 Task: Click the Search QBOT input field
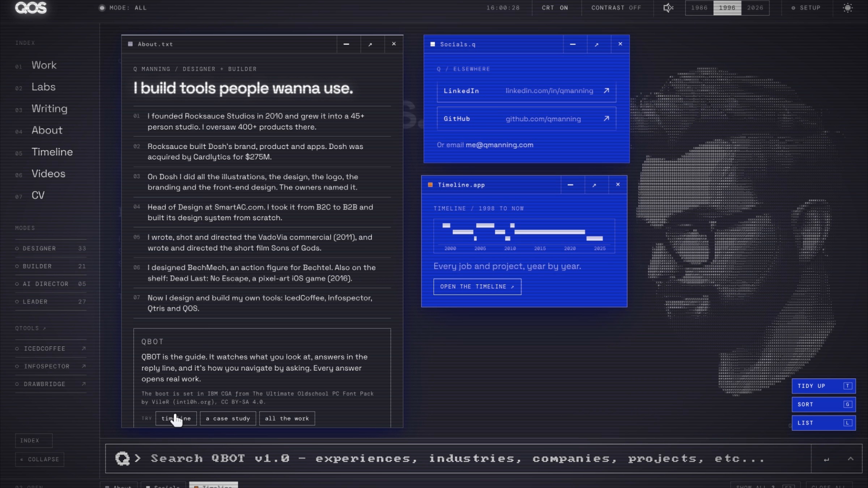tap(458, 458)
